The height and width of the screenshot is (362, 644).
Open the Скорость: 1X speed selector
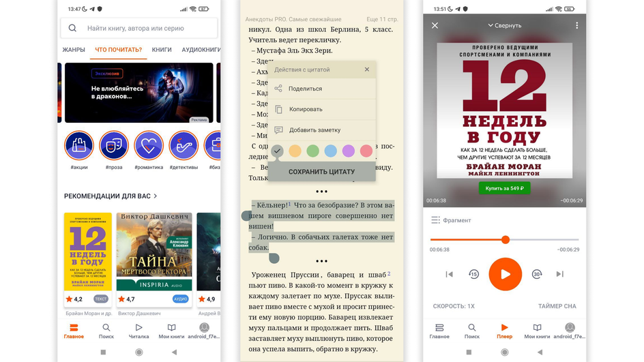click(454, 306)
